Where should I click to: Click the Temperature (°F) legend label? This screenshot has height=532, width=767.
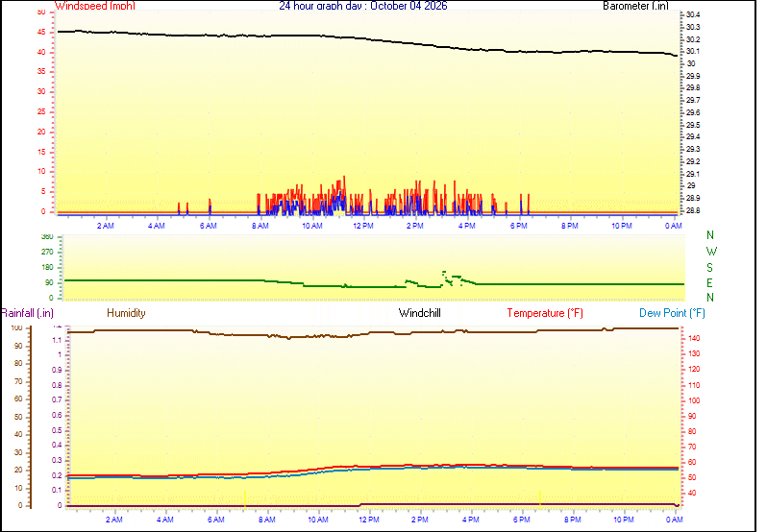[545, 313]
